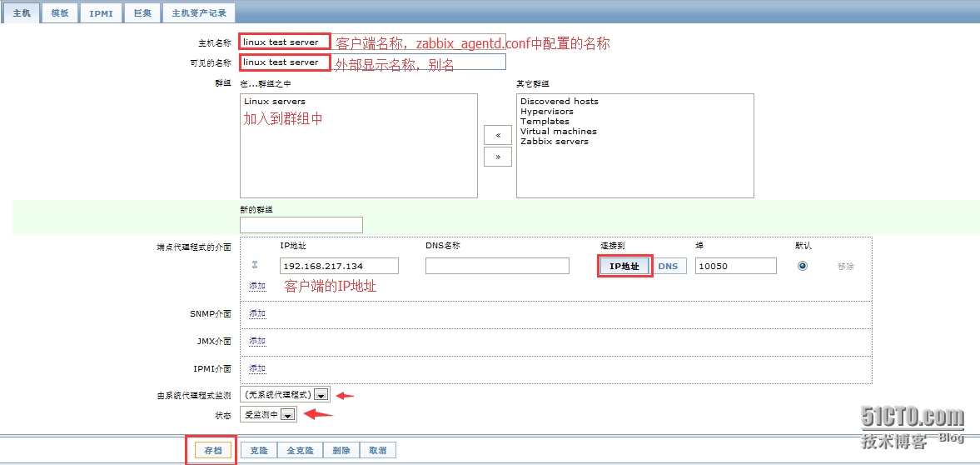The image size is (980, 465).
Task: Click the « move-left group button
Action: 498,135
